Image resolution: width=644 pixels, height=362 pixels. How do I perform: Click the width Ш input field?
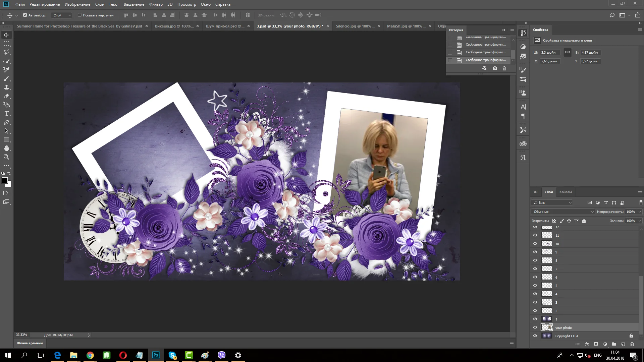click(550, 53)
